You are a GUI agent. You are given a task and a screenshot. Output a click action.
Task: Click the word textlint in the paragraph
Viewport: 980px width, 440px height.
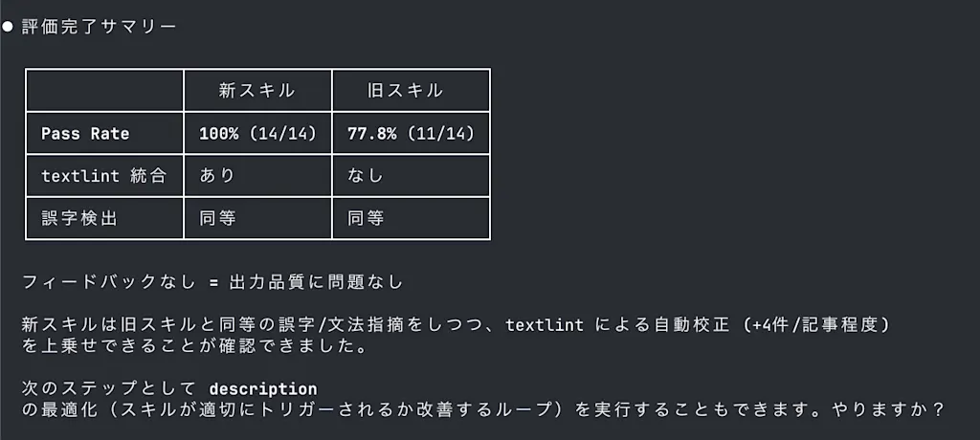point(545,325)
